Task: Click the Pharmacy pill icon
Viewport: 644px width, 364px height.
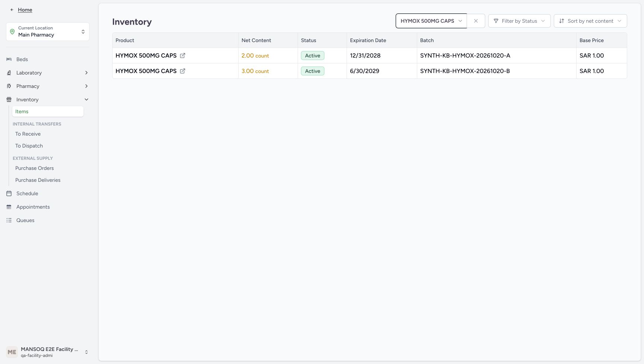Action: (9, 86)
